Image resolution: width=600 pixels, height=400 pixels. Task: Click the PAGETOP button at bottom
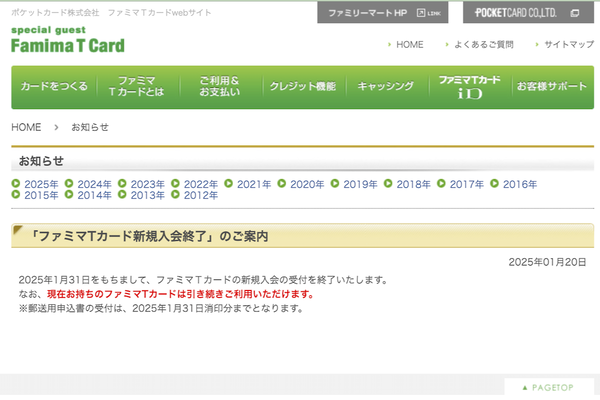tap(549, 388)
